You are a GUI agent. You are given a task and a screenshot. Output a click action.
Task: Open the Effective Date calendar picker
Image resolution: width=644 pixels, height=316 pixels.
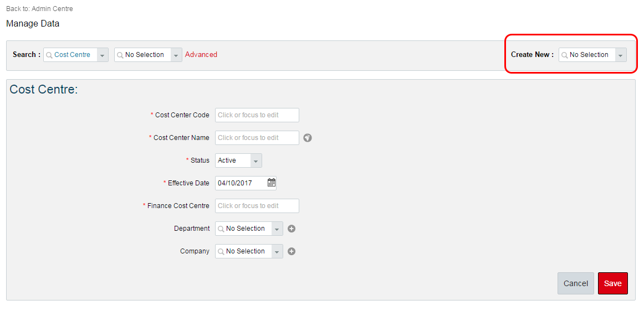(x=271, y=183)
